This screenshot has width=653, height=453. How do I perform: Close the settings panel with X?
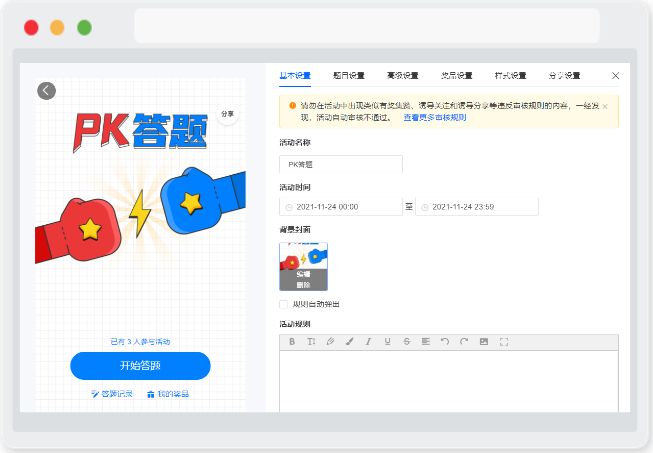tap(615, 76)
